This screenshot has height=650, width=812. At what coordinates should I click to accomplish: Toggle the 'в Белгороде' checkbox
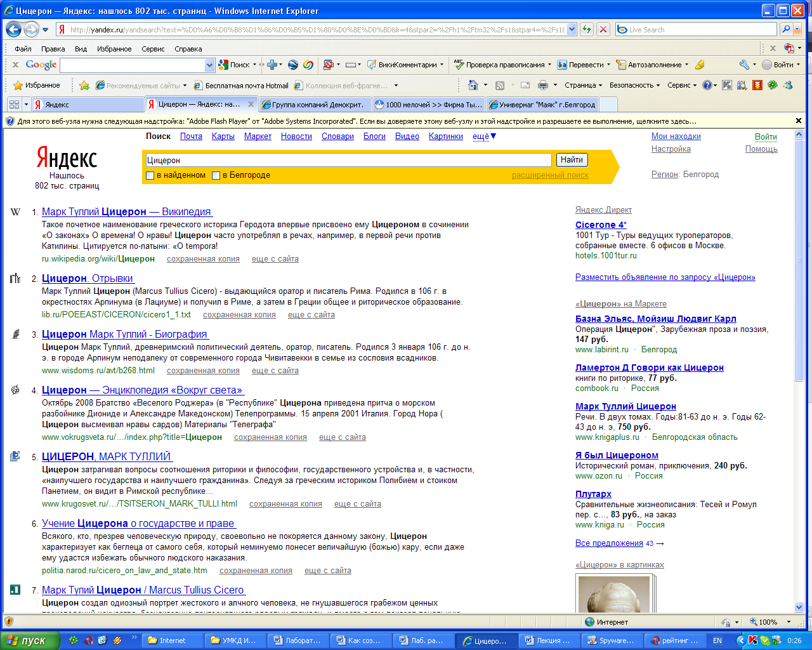(x=216, y=175)
